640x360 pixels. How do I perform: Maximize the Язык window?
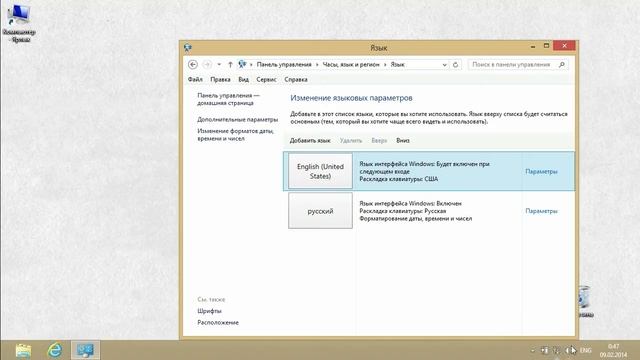pyautogui.click(x=546, y=46)
